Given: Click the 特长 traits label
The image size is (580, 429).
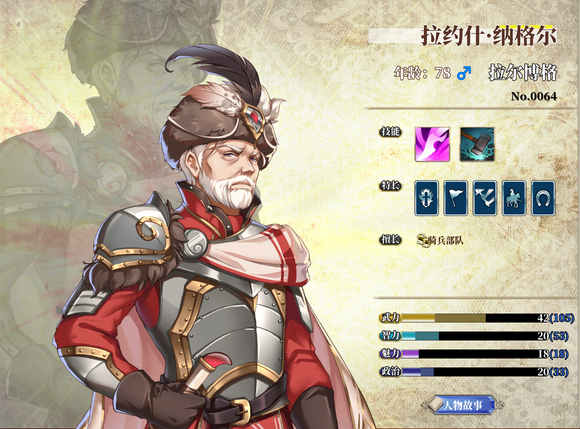Looking at the screenshot, I should click(x=391, y=185).
